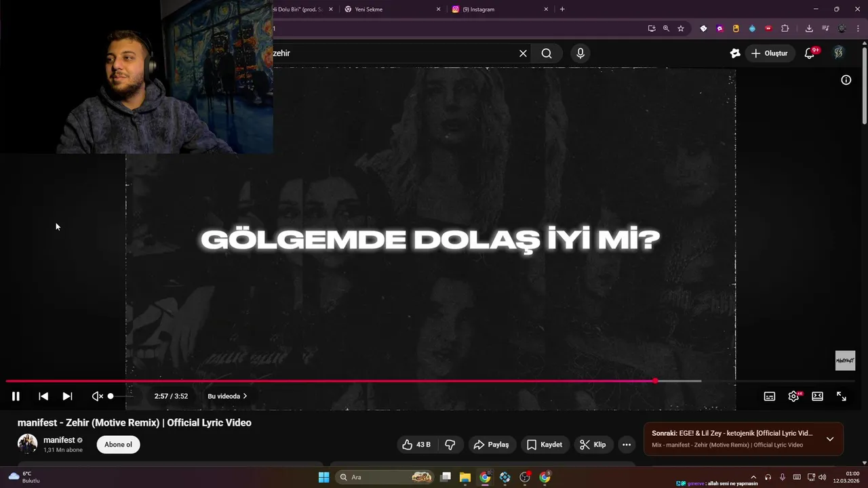Viewport: 868px width, 488px height.
Task: Click the page's vertical scrollbar
Action: (x=865, y=85)
